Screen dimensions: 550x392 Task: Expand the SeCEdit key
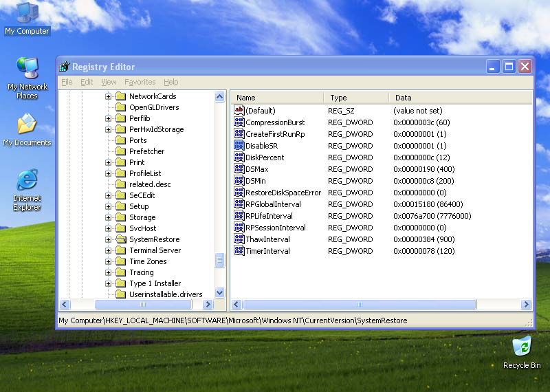click(109, 195)
